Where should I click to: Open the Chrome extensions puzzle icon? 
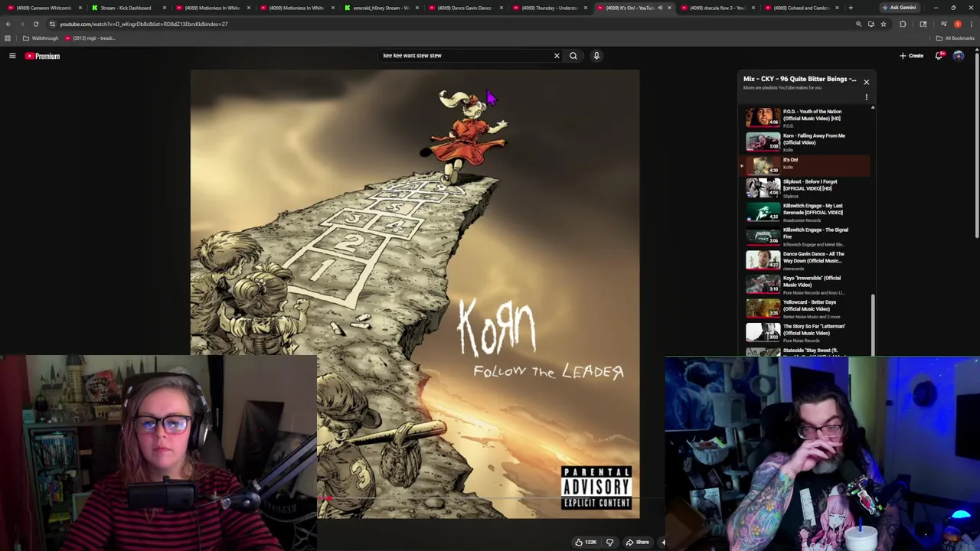coord(903,24)
